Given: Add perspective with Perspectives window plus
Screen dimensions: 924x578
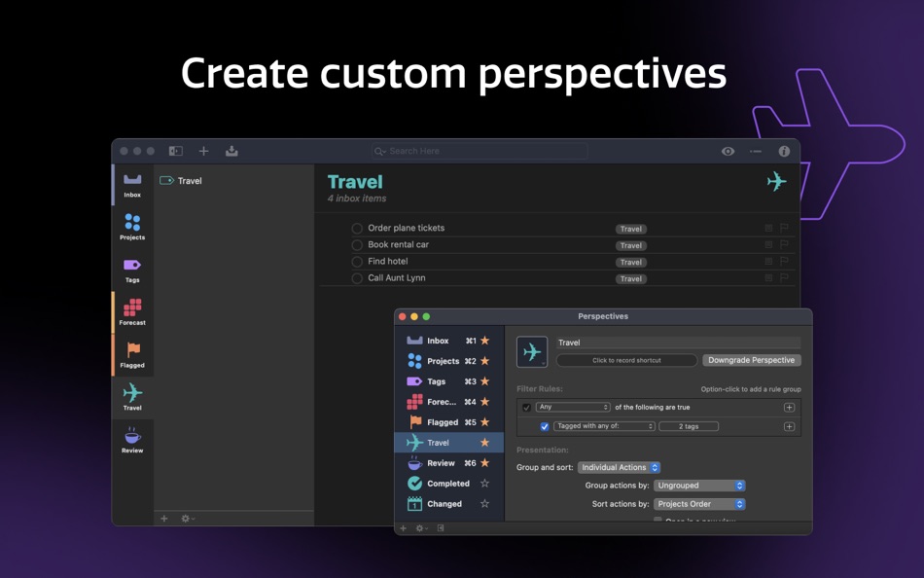Looking at the screenshot, I should [x=403, y=527].
